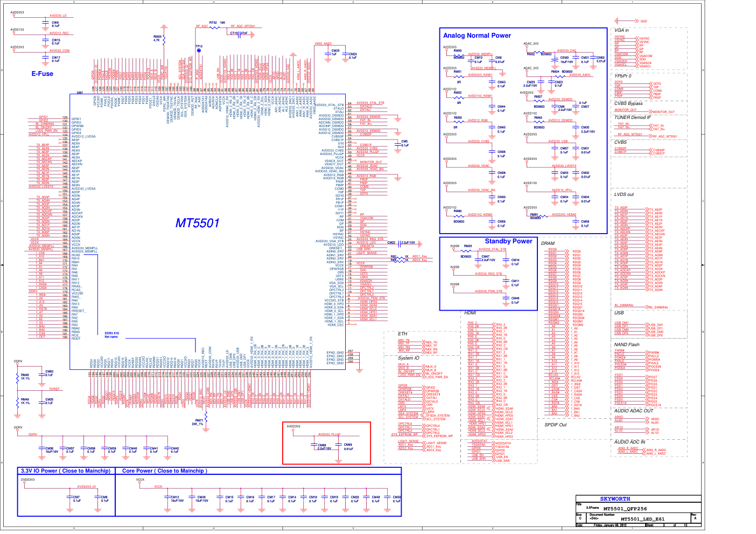This screenshot has width=756, height=534.
Task: Click the HDMI signal list heading
Action: coord(470,313)
